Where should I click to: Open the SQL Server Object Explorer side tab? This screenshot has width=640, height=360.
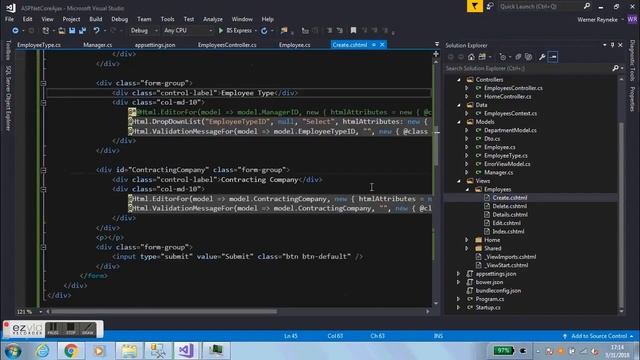pos(7,98)
